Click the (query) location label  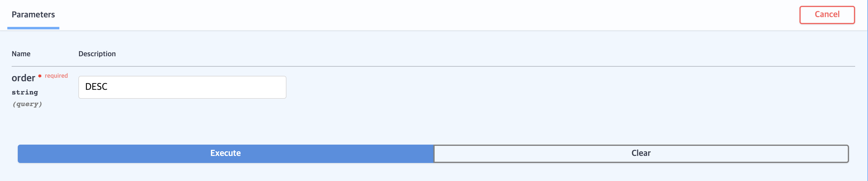click(27, 104)
